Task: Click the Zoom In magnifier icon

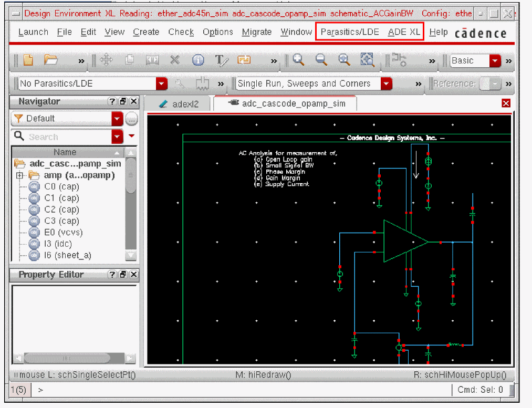Action: click(x=299, y=60)
